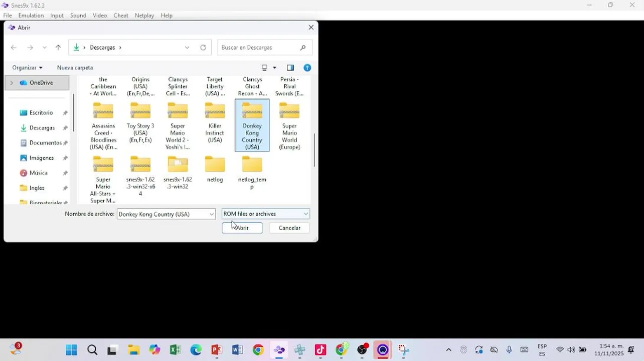Change the view layout icon

(265, 68)
